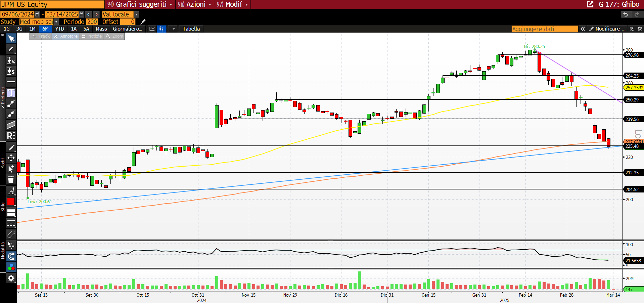Screen dimensions: 644x303
Task: Open the font style A tool
Action: click(x=11, y=191)
